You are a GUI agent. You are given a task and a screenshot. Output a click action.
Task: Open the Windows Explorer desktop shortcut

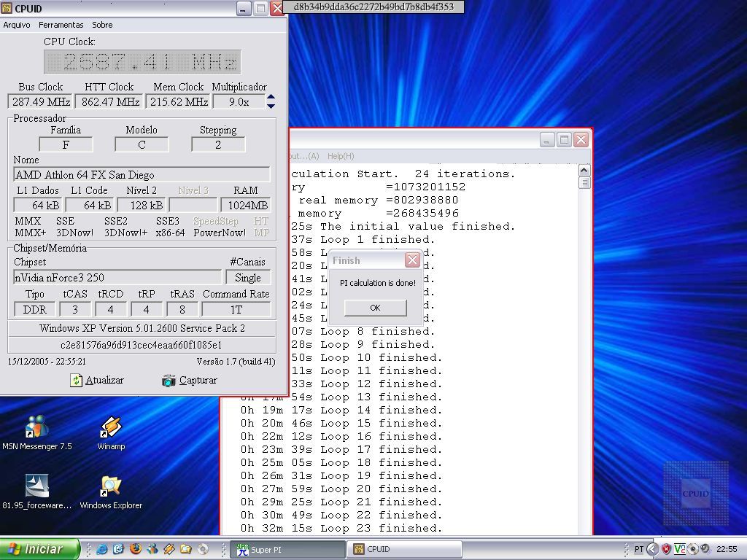click(111, 492)
